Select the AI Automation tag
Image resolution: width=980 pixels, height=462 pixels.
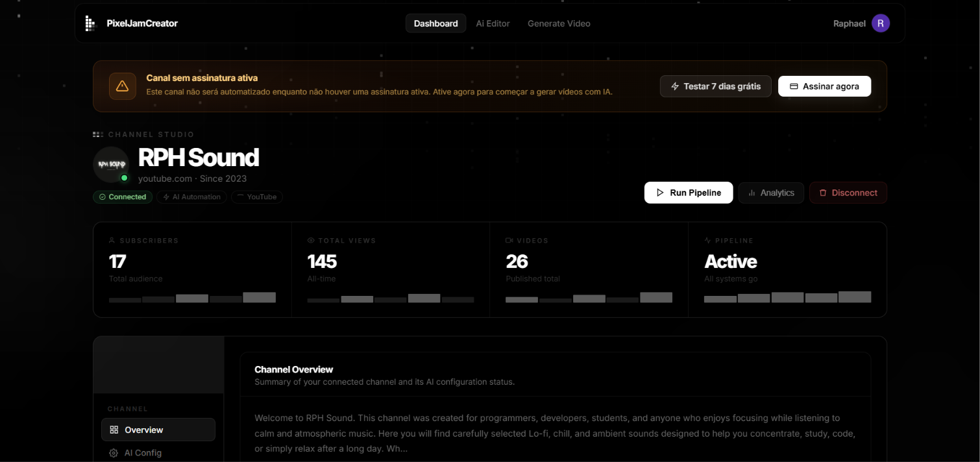[191, 197]
